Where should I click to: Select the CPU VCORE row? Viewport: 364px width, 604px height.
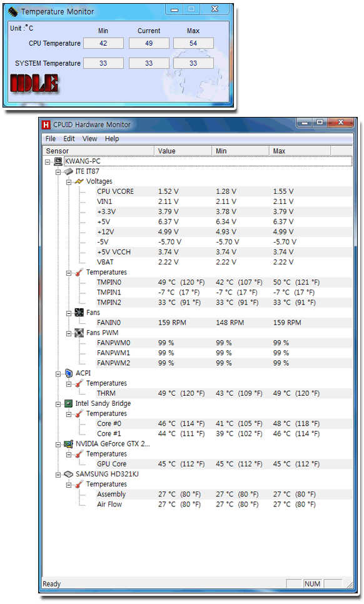point(224,191)
